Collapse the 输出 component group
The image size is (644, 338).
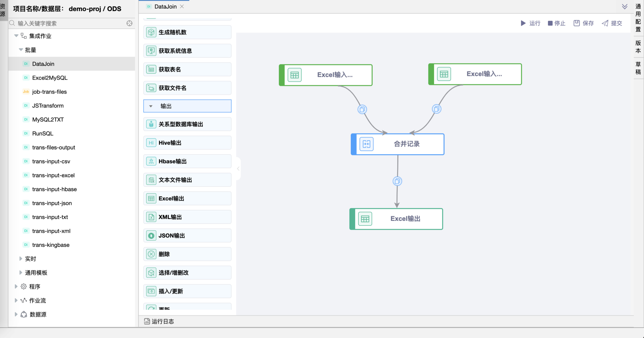point(151,106)
